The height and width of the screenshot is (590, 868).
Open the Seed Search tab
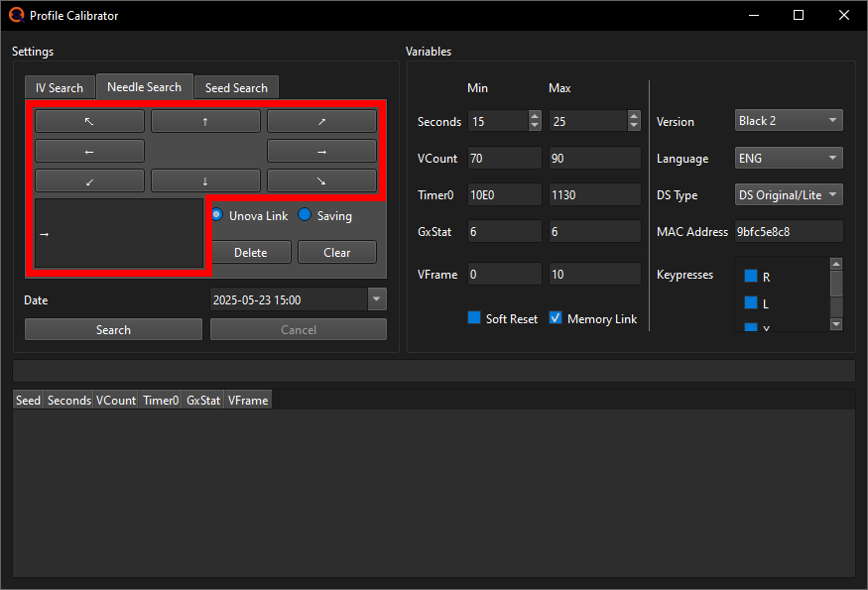pos(236,86)
